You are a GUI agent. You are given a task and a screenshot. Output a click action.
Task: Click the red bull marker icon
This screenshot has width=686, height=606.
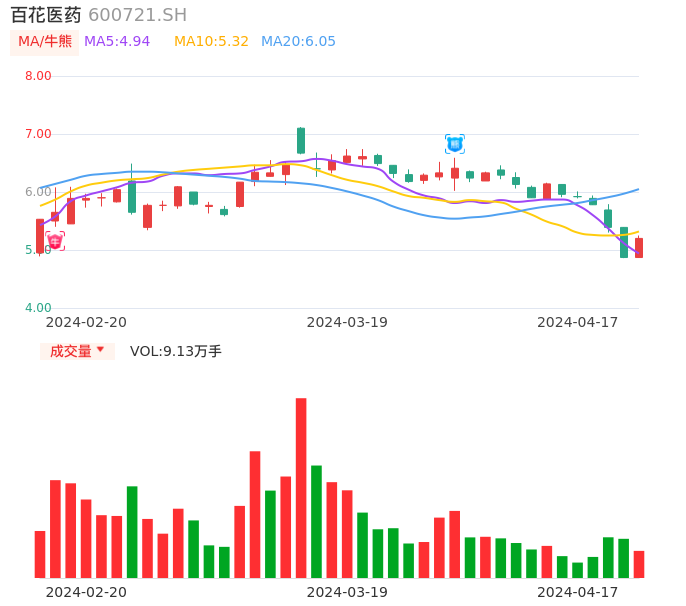55,241
